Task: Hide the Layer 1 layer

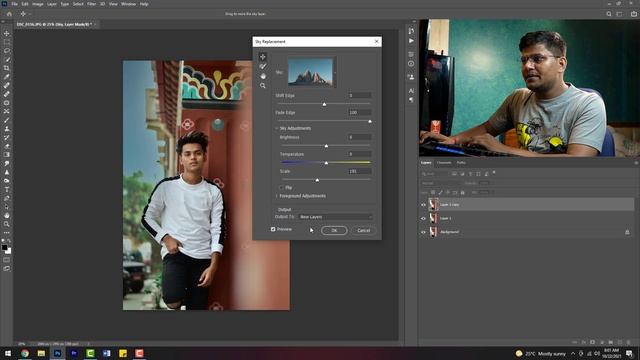Action: (x=423, y=218)
